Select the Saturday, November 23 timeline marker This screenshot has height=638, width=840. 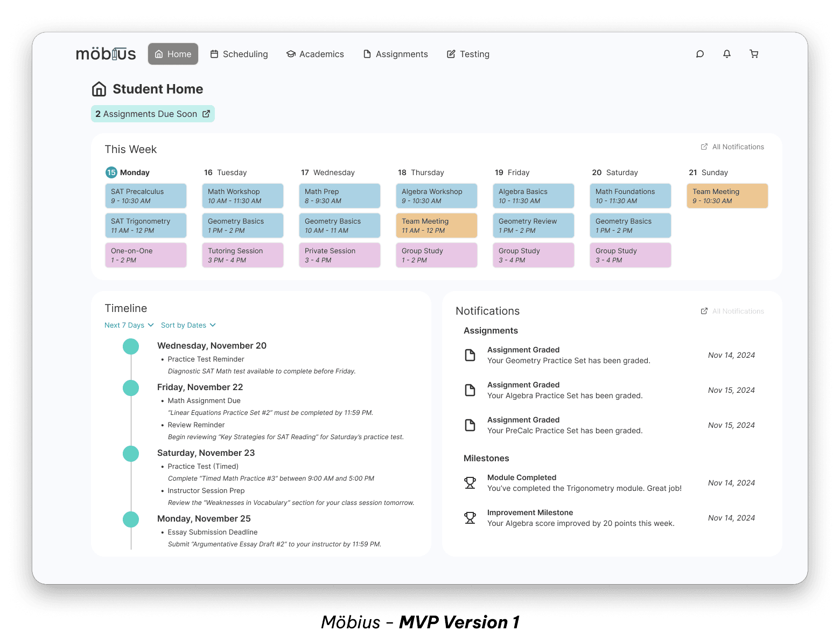[131, 454]
